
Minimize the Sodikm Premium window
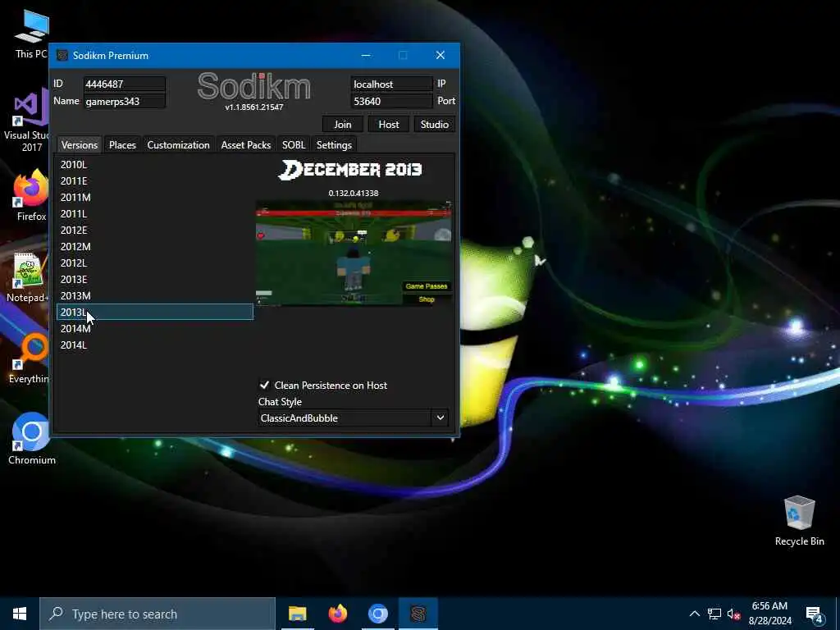pos(366,55)
